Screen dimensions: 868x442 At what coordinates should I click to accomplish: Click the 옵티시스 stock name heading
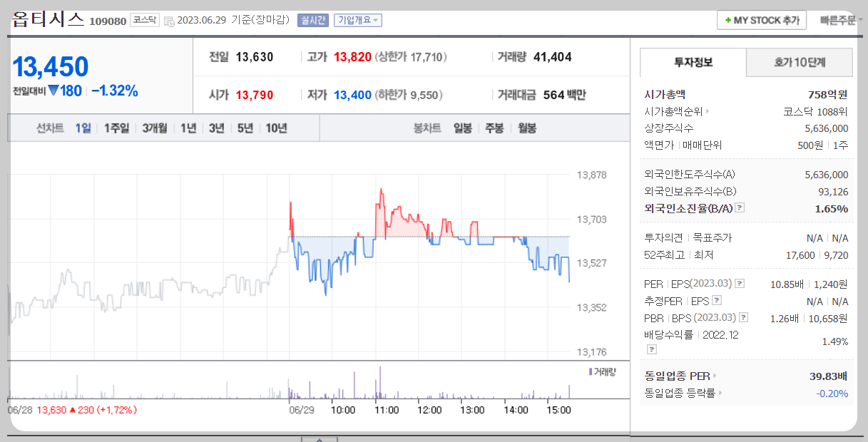(x=48, y=19)
